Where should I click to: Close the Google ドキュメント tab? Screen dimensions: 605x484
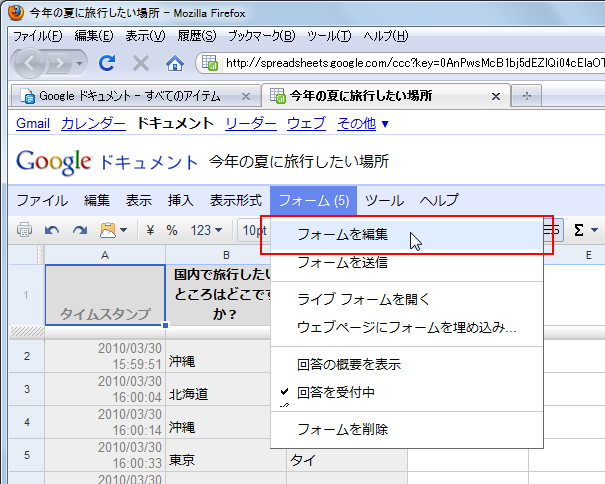pyautogui.click(x=246, y=96)
